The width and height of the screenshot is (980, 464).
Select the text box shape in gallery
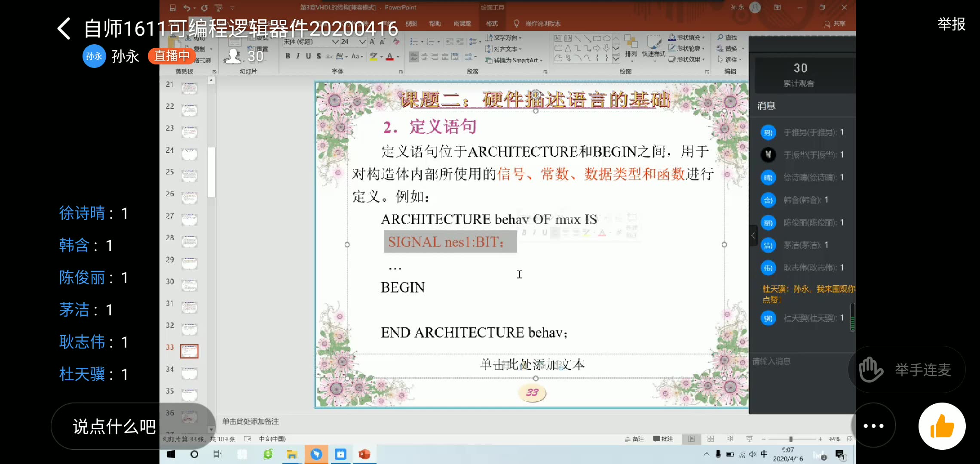click(558, 39)
